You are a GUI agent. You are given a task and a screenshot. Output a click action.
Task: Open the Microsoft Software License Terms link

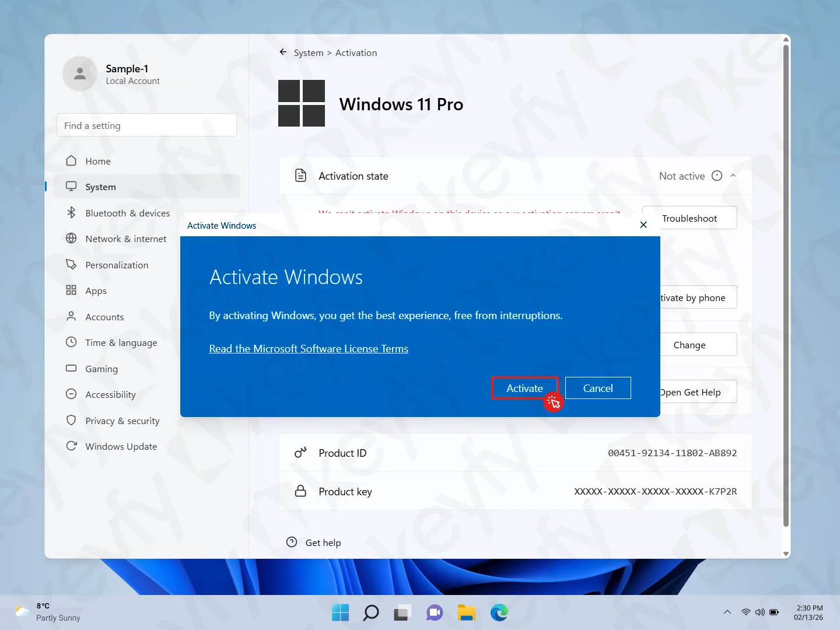(309, 349)
